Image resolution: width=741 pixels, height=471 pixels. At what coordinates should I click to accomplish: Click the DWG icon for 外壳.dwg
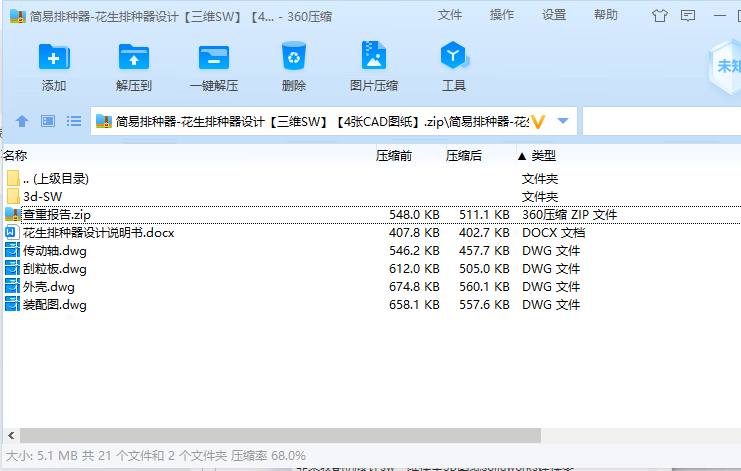[12, 286]
